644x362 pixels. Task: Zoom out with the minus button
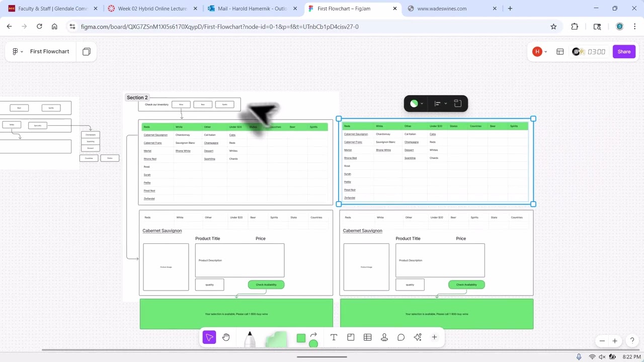(x=602, y=341)
